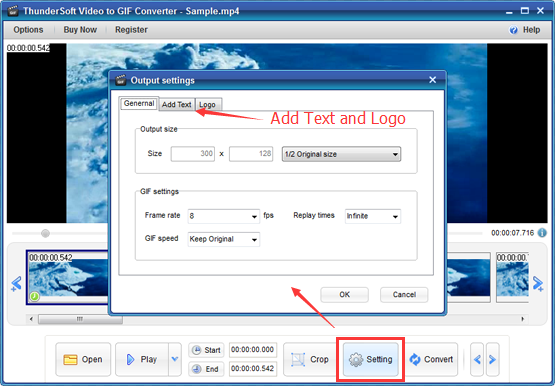Viewport: 555px width, 386px height.
Task: Click the end time field 00:00:00.542
Action: coord(253,369)
